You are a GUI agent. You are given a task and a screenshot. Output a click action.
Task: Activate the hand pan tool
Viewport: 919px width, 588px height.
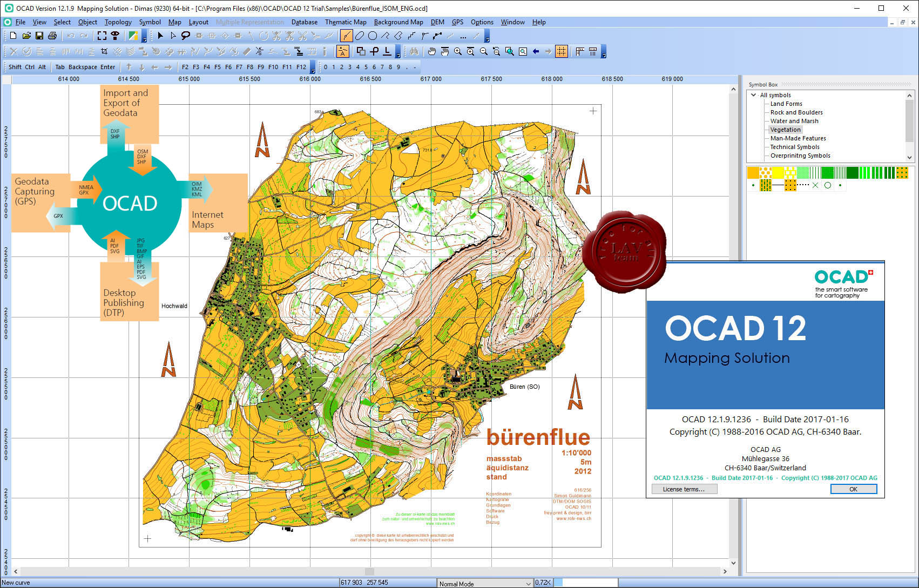[x=432, y=52]
